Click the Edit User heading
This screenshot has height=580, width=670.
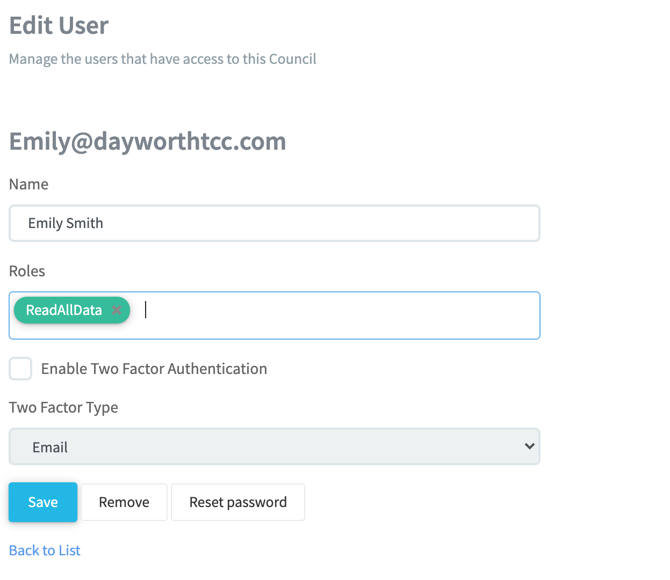point(59,25)
